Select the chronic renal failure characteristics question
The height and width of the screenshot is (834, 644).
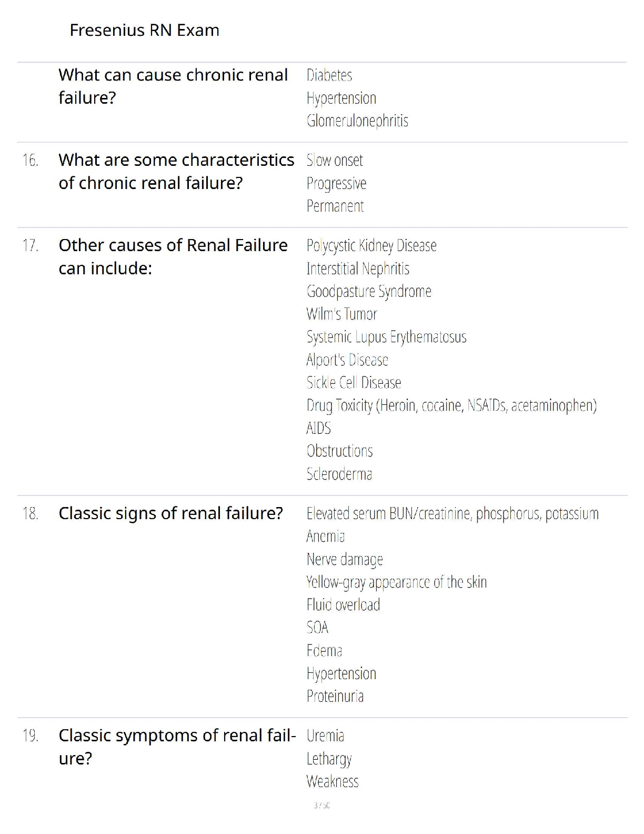tap(176, 171)
